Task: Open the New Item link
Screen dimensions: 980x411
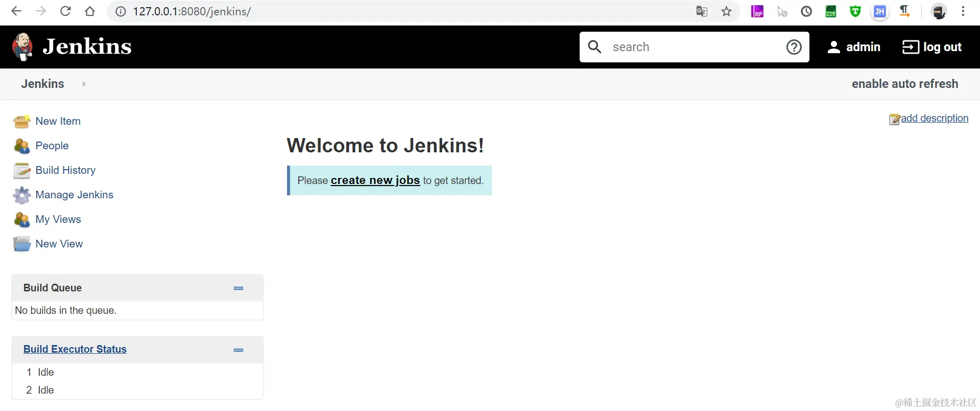Action: click(x=58, y=121)
